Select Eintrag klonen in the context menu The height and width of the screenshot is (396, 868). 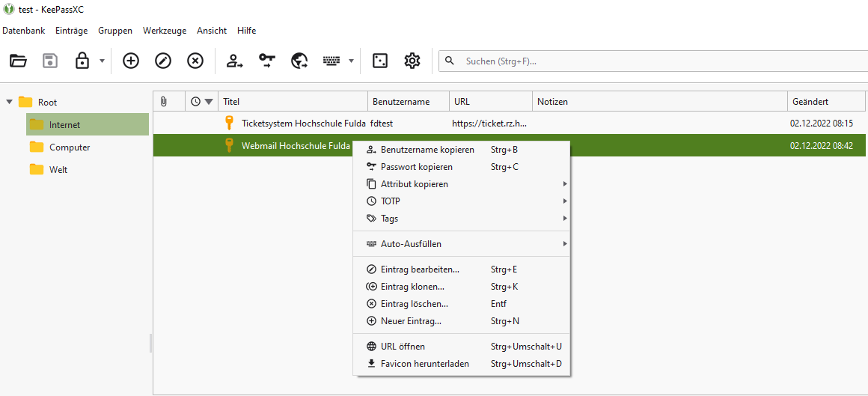pos(412,287)
